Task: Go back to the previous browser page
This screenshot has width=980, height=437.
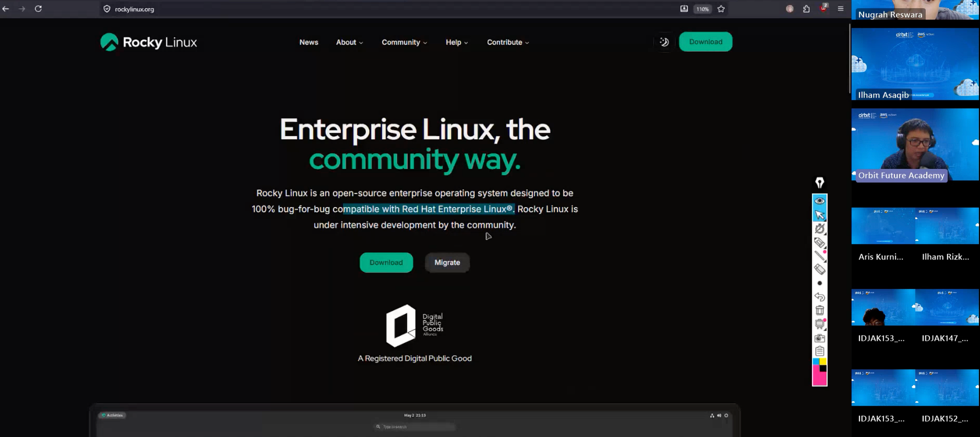Action: point(6,9)
